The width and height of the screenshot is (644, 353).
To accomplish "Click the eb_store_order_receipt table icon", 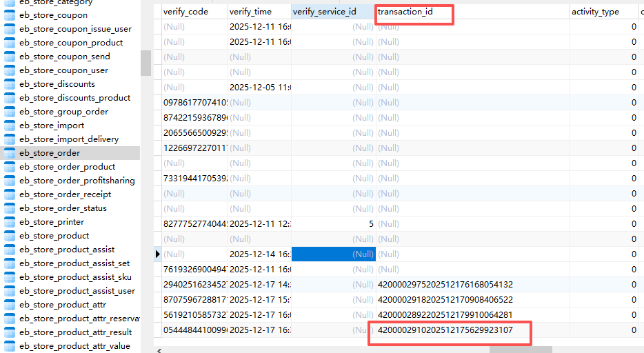I will point(10,194).
